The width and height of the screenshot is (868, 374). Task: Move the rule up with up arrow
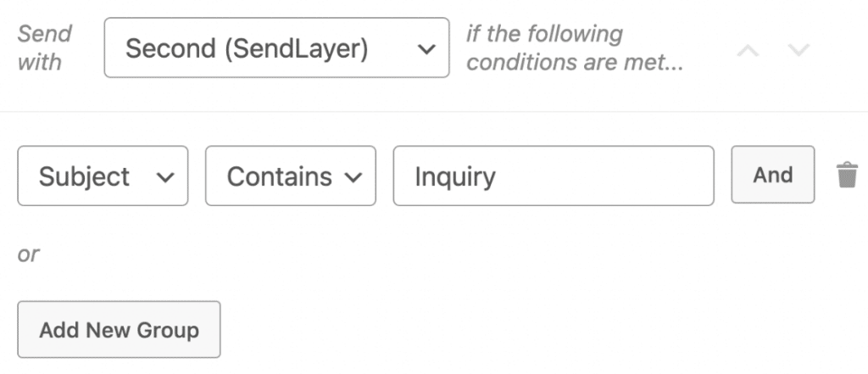748,49
